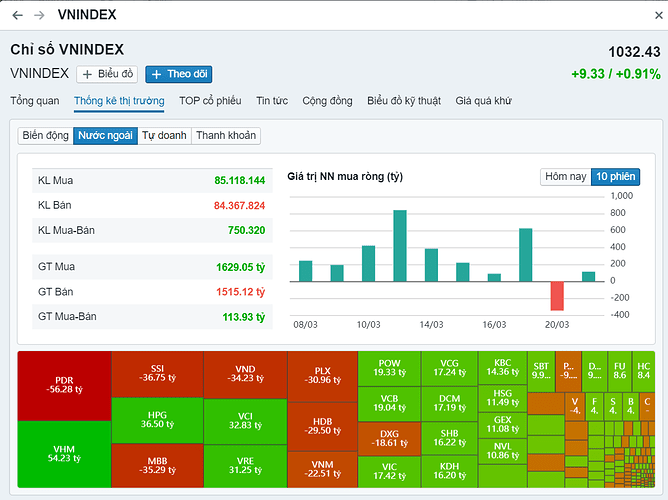Select the Giá quá khứ tab
668x500 pixels.
[x=483, y=101]
